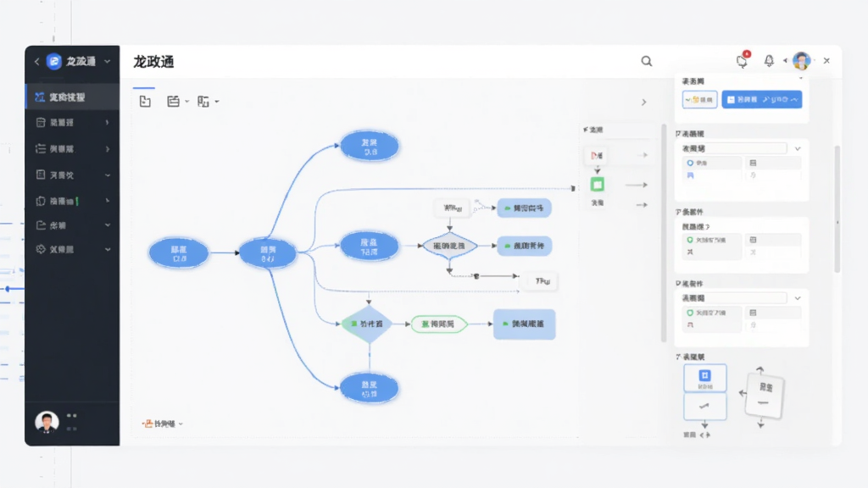Select the green shield option in the lowest card
This screenshot has height=488, width=868.
coord(690,313)
